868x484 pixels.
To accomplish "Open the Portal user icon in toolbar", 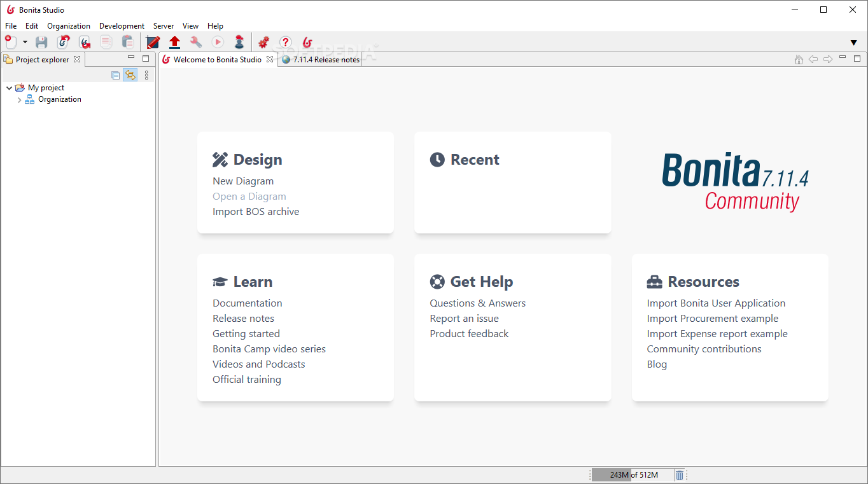I will (239, 42).
